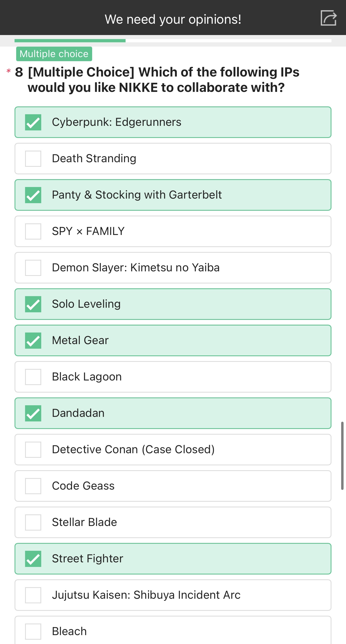
Task: Check the Bleach option
Action: click(x=33, y=631)
